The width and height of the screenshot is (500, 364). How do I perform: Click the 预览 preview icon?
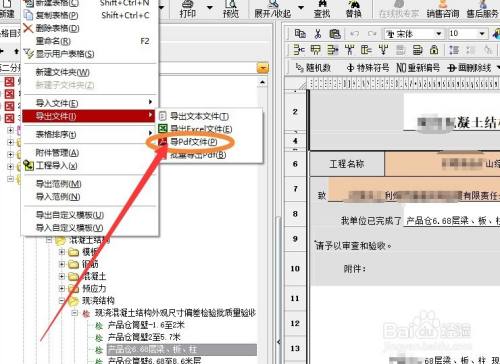point(231,9)
